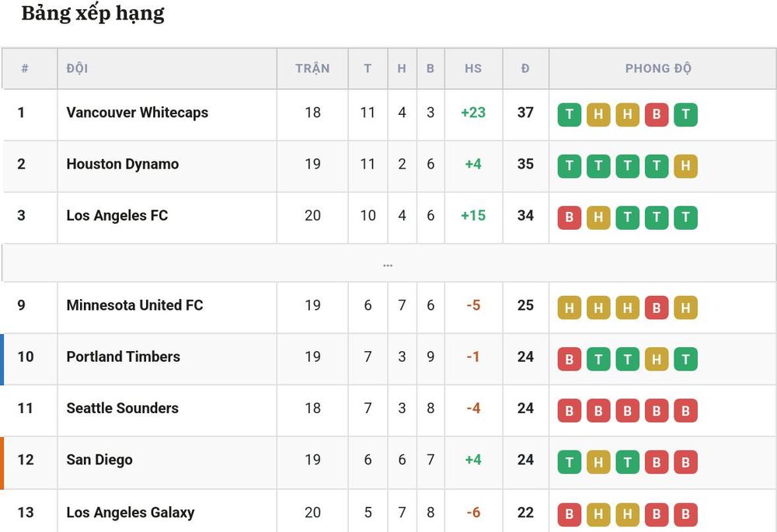Click Minnesota United FC's red B form badge
777x532 pixels.
[657, 308]
